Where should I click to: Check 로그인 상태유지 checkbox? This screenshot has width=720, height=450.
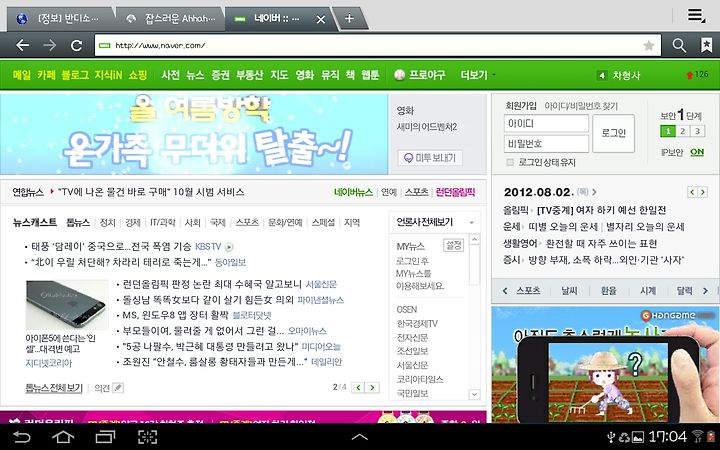(x=510, y=162)
